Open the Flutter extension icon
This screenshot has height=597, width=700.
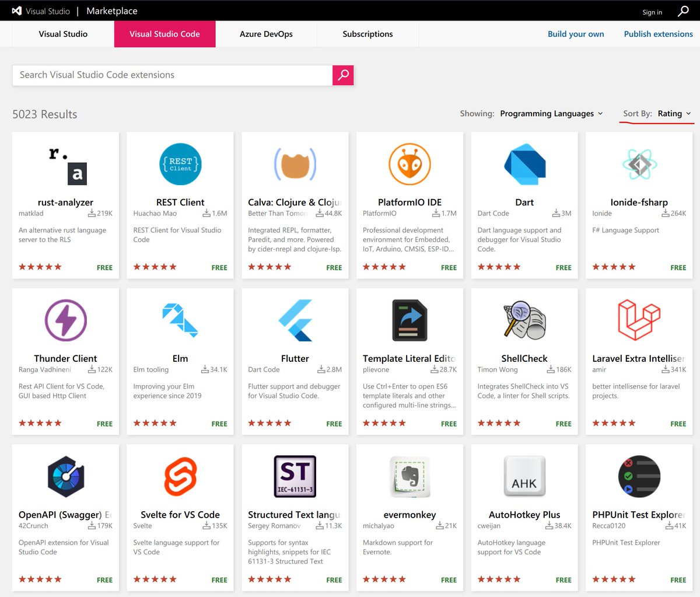point(295,320)
